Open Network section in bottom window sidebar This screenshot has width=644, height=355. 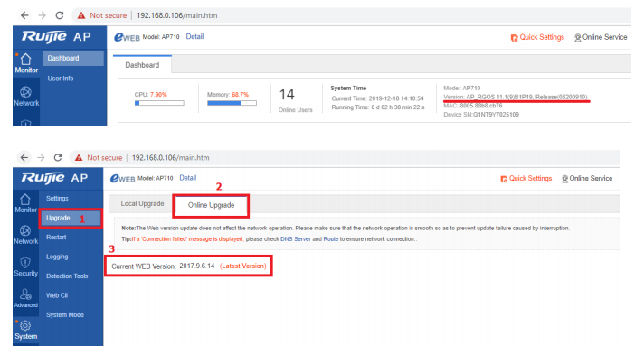tap(25, 235)
